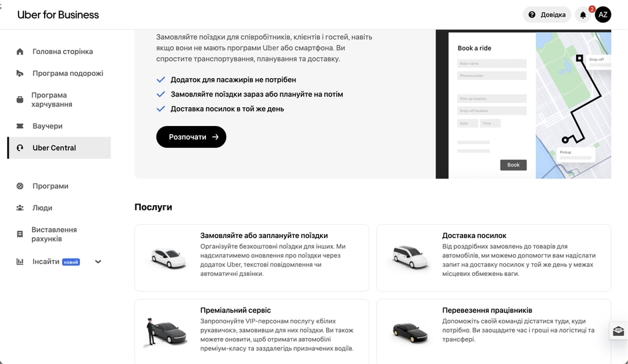Click the Програма подорожі sidebar icon

pos(20,73)
